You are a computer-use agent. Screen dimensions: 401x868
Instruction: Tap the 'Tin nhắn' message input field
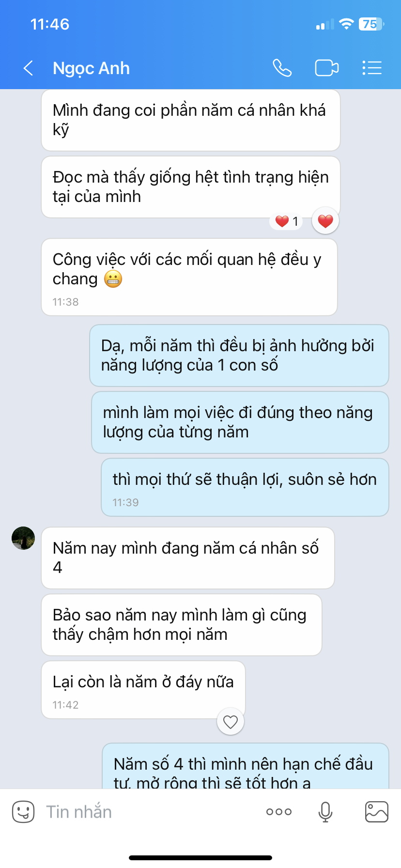click(145, 812)
